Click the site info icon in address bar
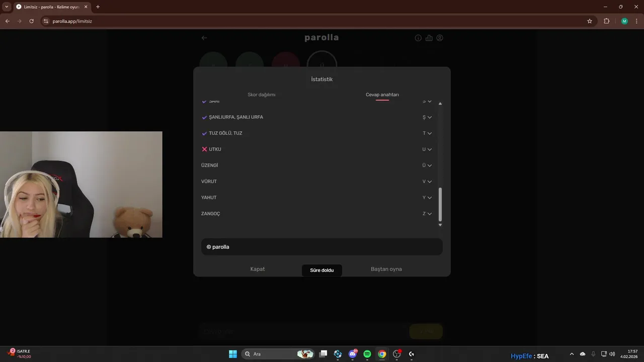 [46, 21]
